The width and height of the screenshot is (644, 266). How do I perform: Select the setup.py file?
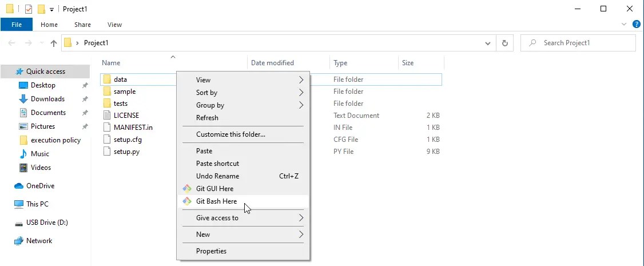126,152
